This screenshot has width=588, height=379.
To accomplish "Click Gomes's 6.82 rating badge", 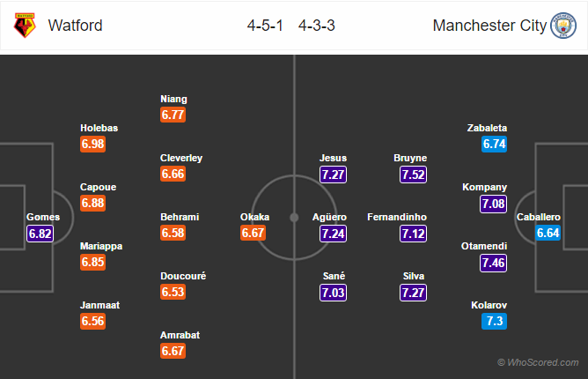I will (x=41, y=234).
